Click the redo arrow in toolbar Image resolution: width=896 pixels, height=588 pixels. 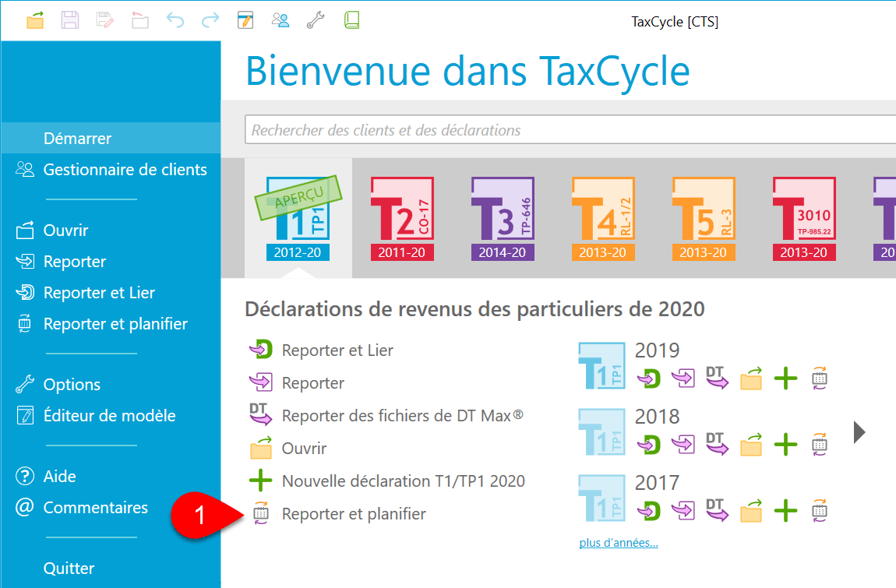coord(210,21)
